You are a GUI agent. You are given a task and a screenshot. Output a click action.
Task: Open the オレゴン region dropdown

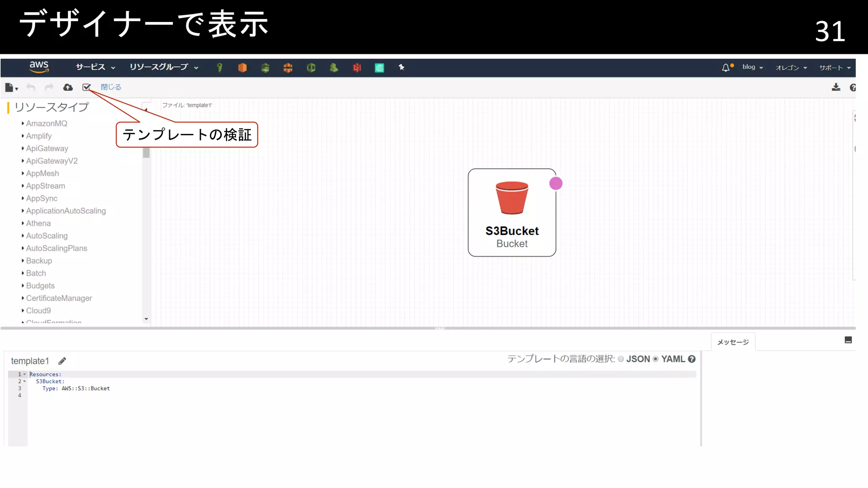click(791, 68)
